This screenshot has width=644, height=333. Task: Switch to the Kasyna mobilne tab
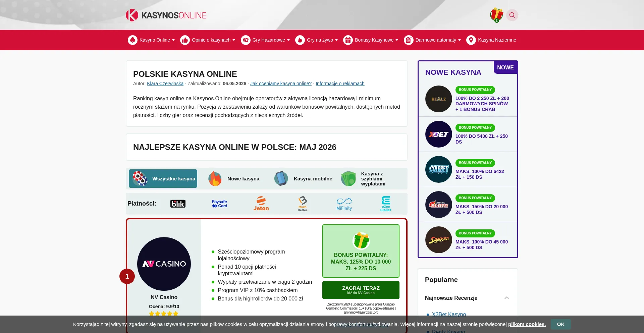(x=303, y=178)
